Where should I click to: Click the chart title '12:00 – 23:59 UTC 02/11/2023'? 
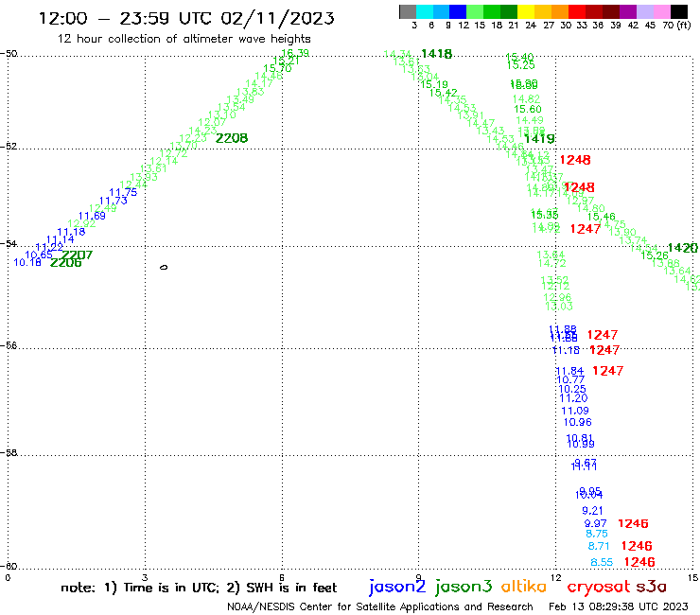click(x=186, y=18)
